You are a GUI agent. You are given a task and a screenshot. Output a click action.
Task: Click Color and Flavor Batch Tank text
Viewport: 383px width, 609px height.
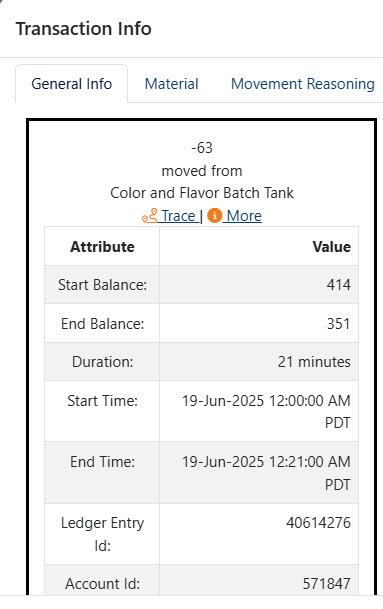click(x=202, y=193)
